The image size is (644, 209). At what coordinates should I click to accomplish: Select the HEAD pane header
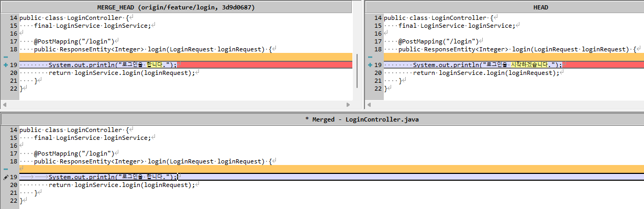coord(504,7)
